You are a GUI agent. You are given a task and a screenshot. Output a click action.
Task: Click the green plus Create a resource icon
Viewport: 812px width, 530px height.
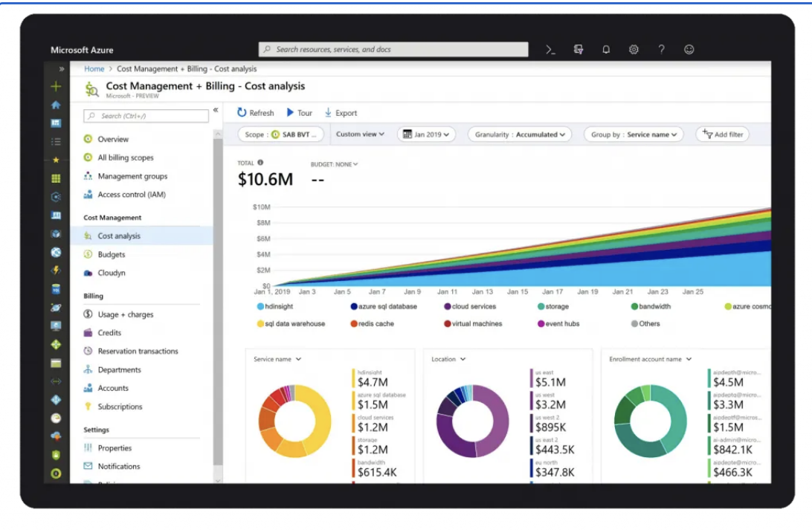(56, 86)
